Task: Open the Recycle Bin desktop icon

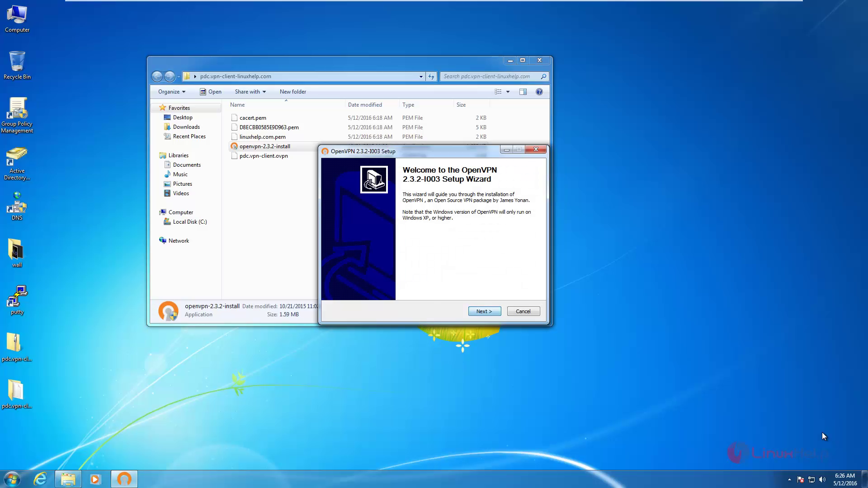Action: click(17, 66)
